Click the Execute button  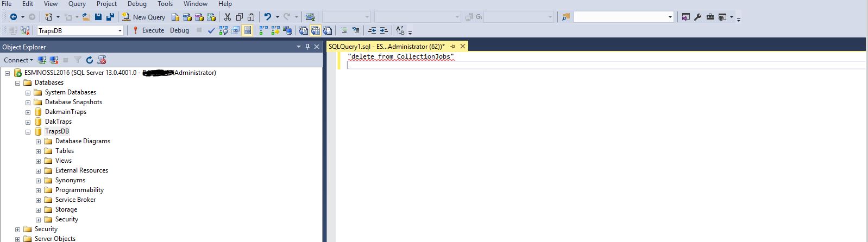(148, 30)
